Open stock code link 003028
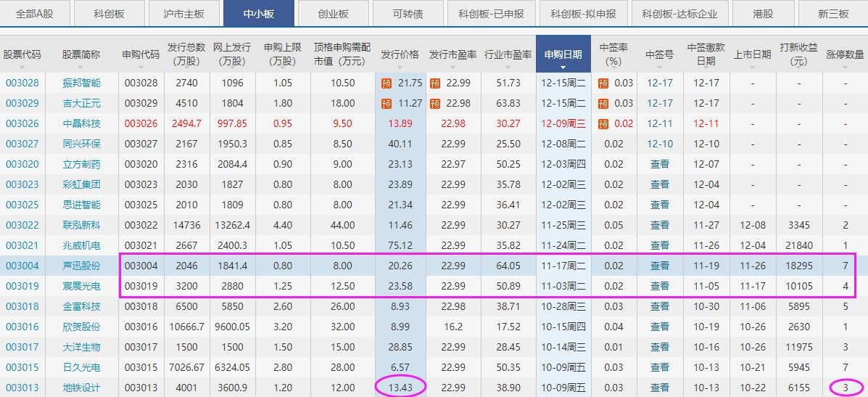This screenshot has height=397, width=868. (x=22, y=83)
